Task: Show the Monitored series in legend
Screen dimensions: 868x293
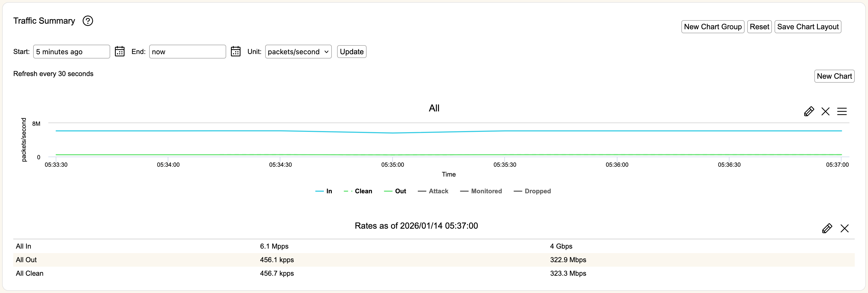Action: [481, 191]
